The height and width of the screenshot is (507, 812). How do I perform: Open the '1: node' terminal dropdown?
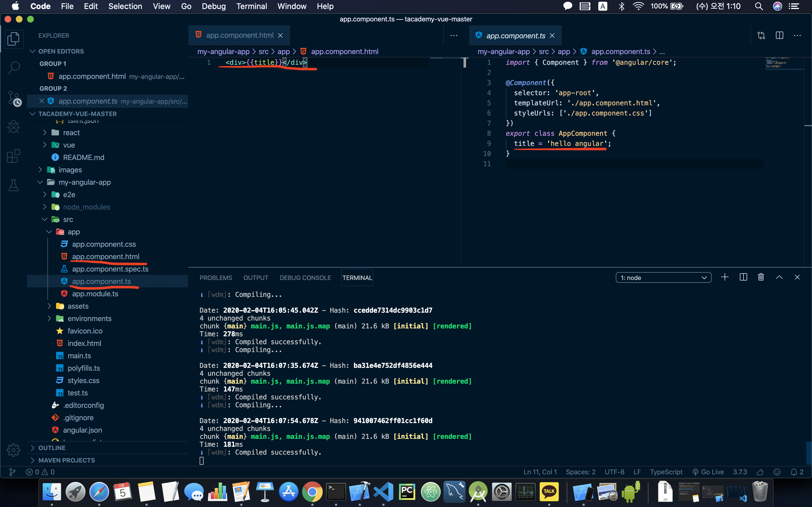[x=663, y=278]
